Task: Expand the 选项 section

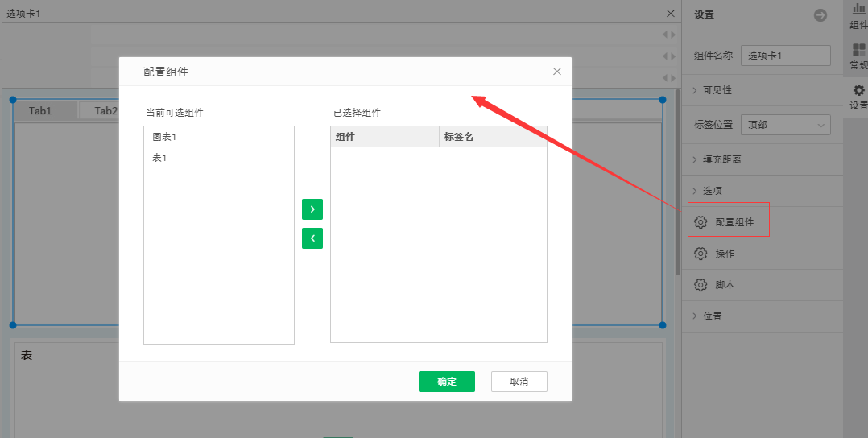Action: coord(712,191)
